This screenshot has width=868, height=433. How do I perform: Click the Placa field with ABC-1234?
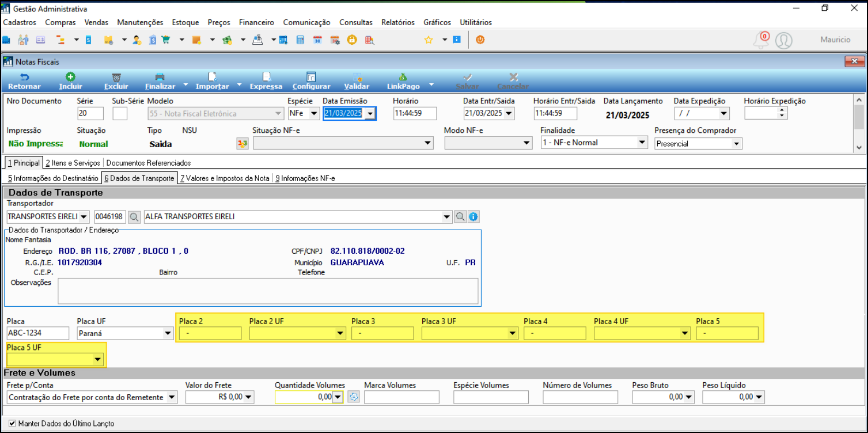click(38, 333)
